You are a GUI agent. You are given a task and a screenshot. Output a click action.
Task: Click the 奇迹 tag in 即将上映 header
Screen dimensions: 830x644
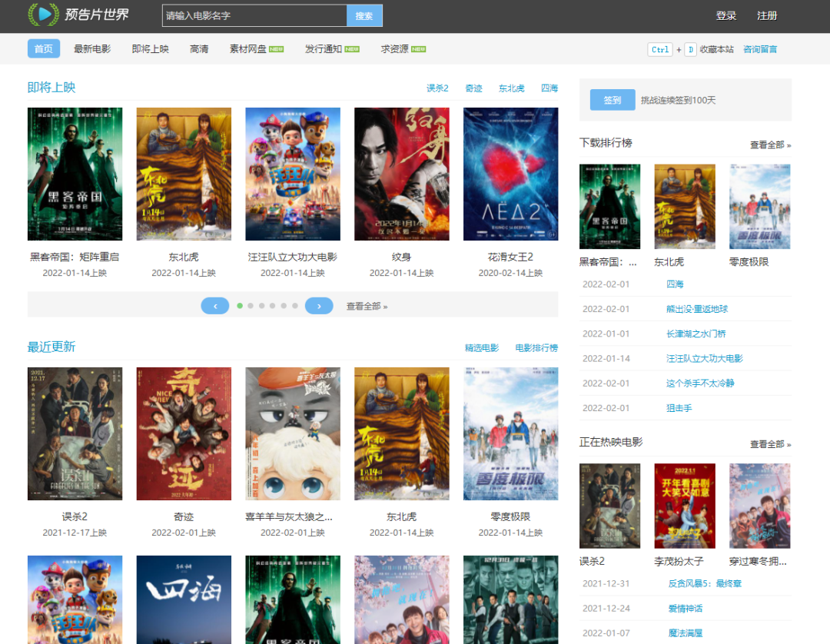tap(473, 88)
